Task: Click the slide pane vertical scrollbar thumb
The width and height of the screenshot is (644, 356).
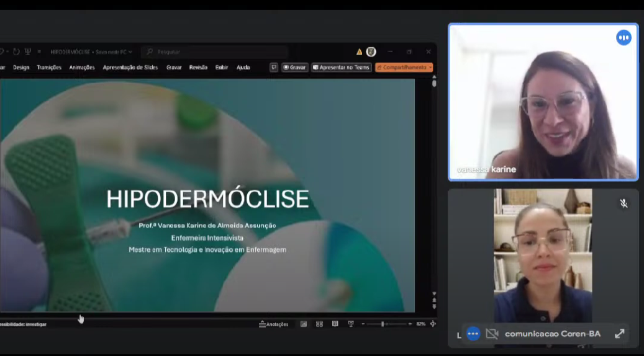Action: (x=434, y=83)
